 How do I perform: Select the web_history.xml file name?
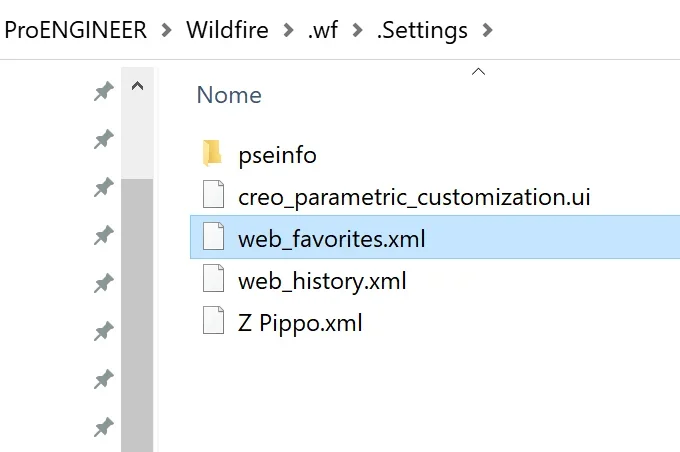point(322,281)
